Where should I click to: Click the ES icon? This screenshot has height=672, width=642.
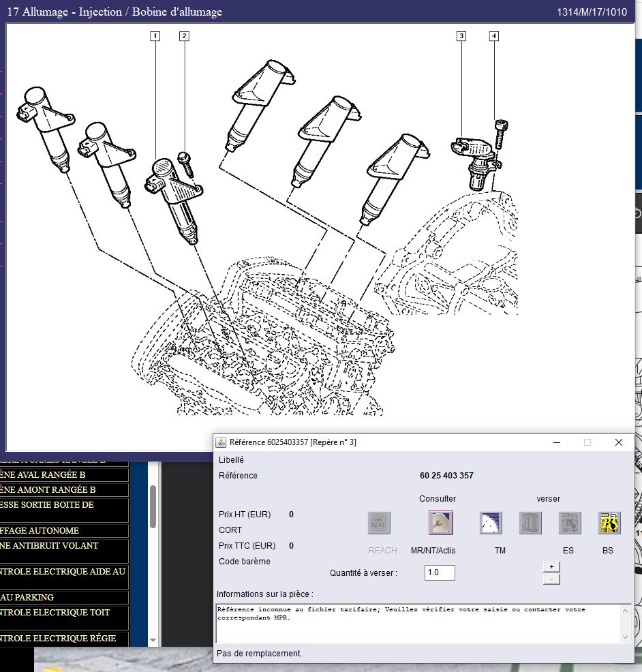click(x=570, y=523)
